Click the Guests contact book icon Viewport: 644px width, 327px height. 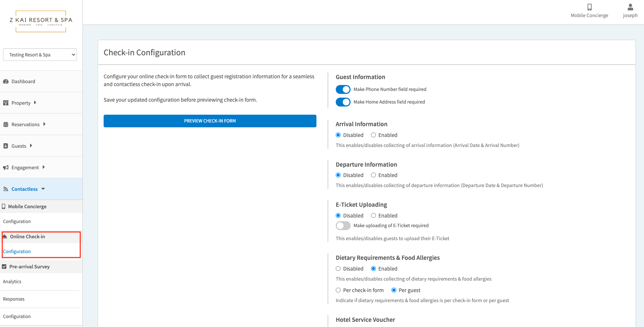point(6,146)
